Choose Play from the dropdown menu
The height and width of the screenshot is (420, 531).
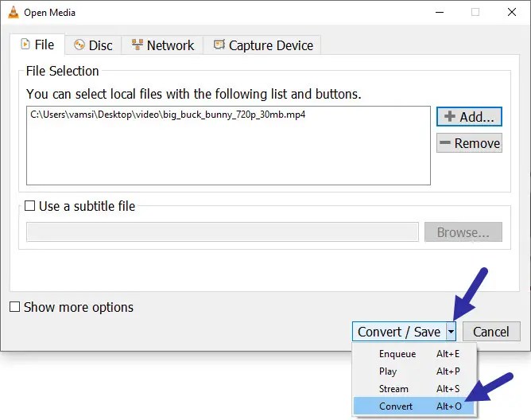point(415,371)
